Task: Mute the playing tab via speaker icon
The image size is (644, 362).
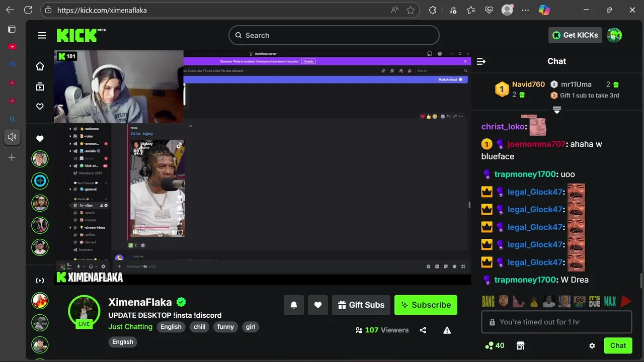Action: point(12,137)
